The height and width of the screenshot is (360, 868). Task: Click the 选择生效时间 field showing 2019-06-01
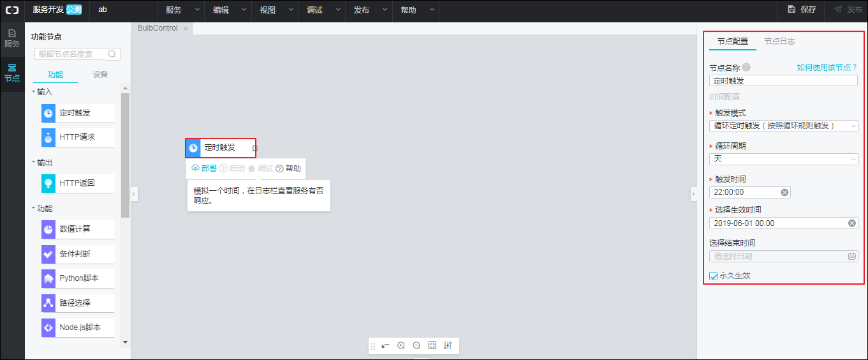[783, 223]
